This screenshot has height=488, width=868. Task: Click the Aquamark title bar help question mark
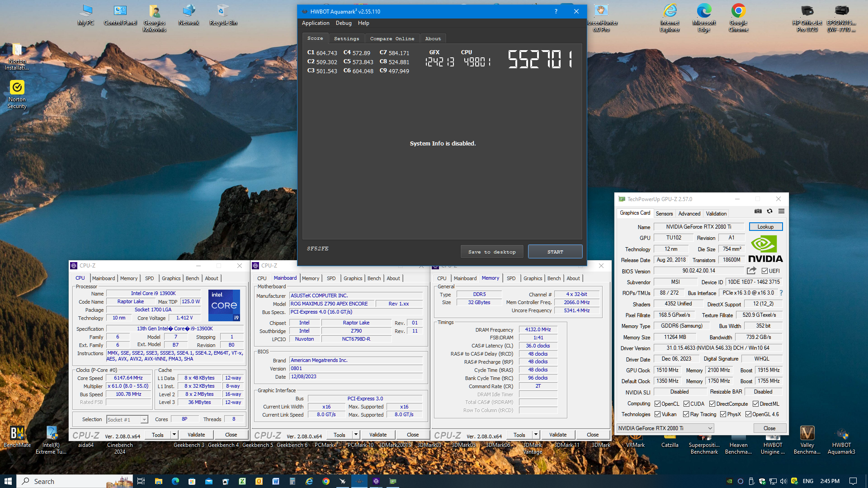click(x=556, y=12)
